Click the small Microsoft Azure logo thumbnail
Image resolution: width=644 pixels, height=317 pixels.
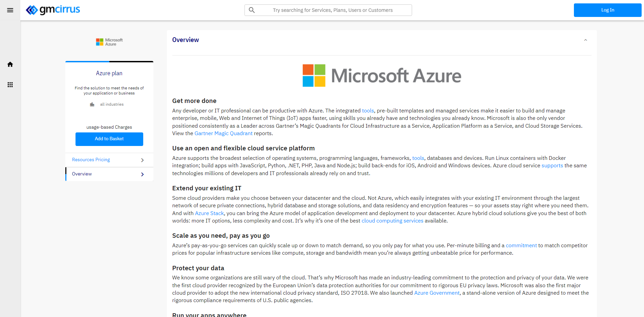click(109, 42)
